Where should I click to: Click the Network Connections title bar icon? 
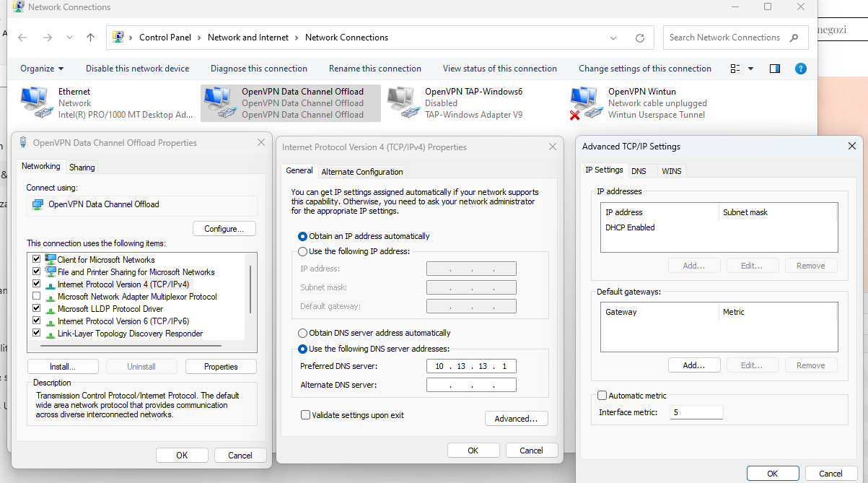click(x=19, y=6)
